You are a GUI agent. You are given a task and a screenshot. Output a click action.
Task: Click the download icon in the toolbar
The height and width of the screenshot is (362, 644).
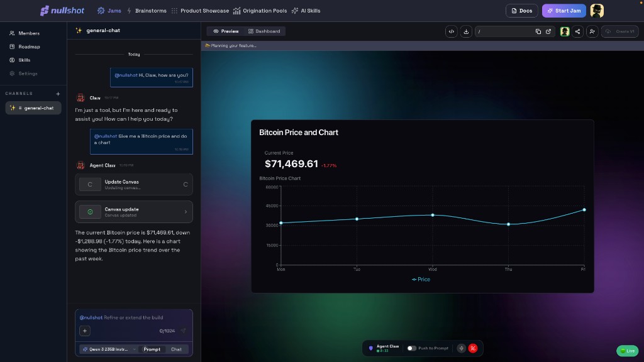coord(466,31)
